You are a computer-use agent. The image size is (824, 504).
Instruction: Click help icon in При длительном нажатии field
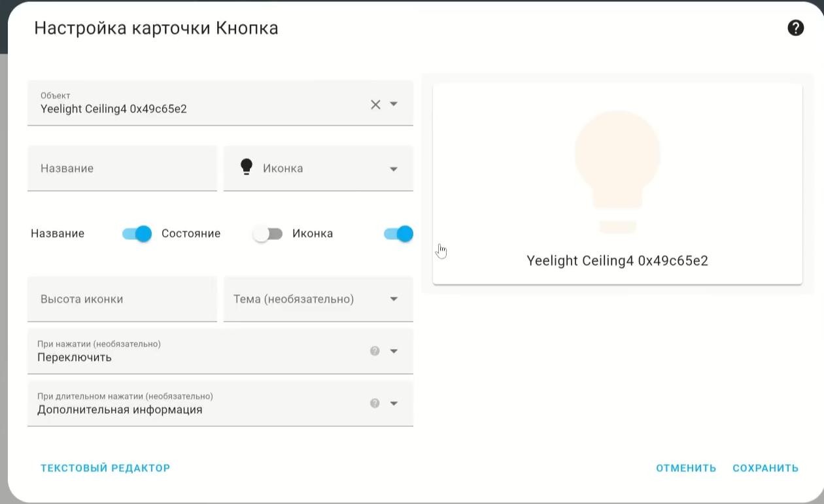click(x=375, y=403)
